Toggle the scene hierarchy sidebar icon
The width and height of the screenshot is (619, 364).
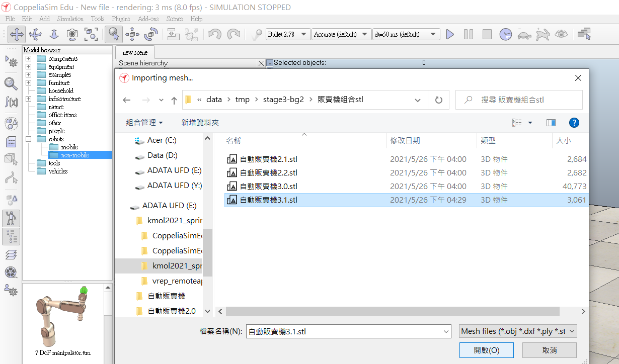click(x=11, y=236)
